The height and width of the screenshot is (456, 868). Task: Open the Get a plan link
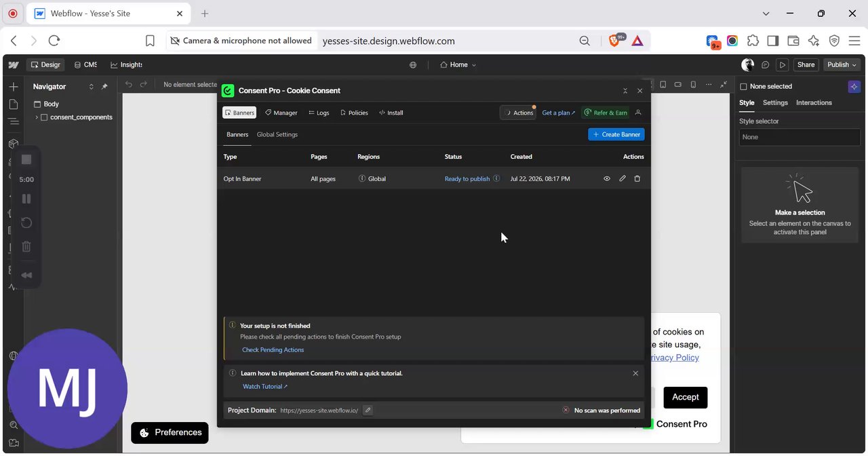[559, 113]
